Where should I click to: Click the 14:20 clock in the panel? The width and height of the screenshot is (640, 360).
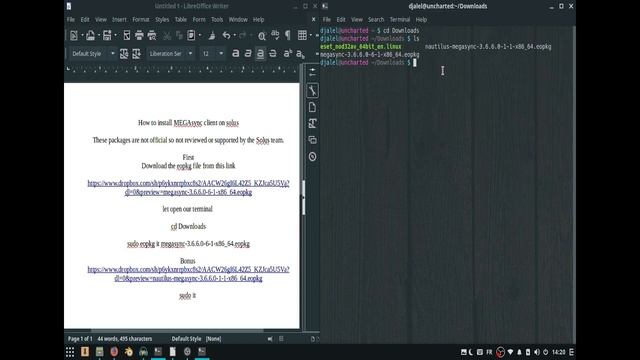559,352
